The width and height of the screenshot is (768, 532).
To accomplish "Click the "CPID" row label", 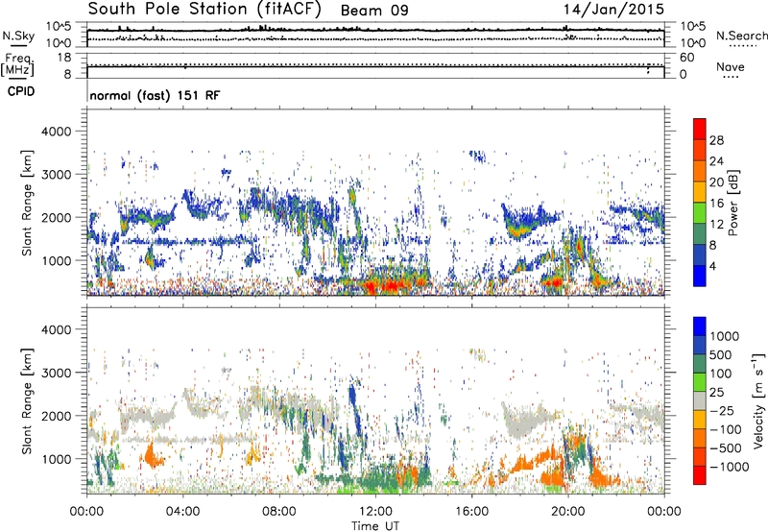I will [x=21, y=91].
